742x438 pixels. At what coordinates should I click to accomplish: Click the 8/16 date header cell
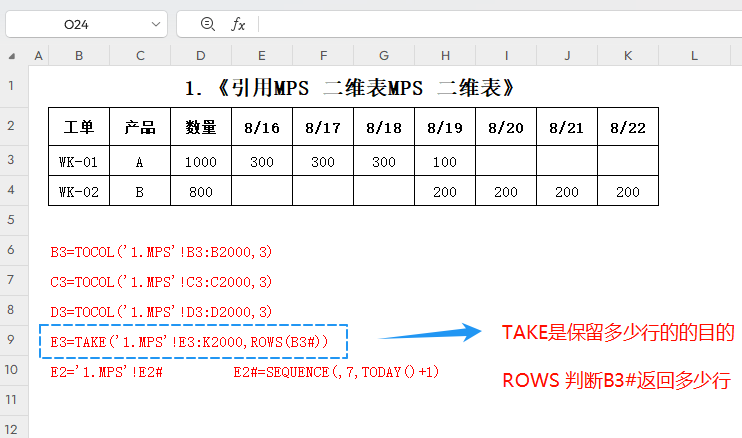pyautogui.click(x=262, y=127)
